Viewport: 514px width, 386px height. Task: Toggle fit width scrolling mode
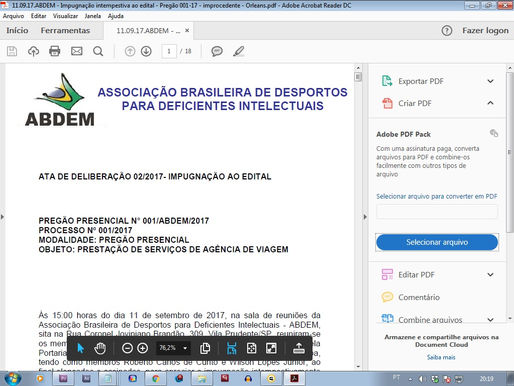(231, 348)
